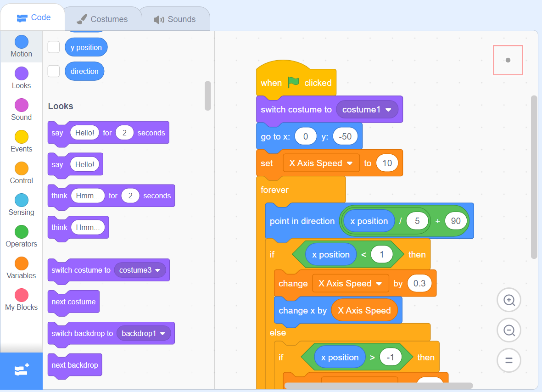Enable the direction stage monitor
Image resolution: width=542 pixels, height=392 pixels.
[53, 71]
